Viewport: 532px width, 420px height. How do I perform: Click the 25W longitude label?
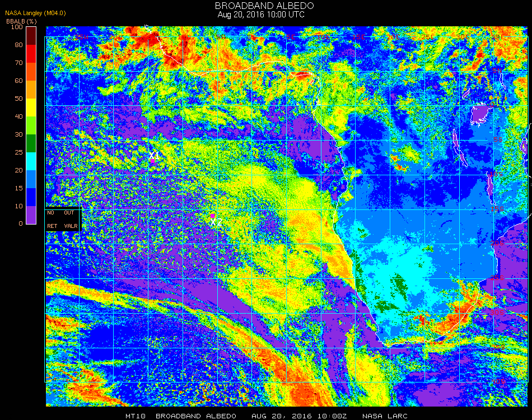(82, 36)
